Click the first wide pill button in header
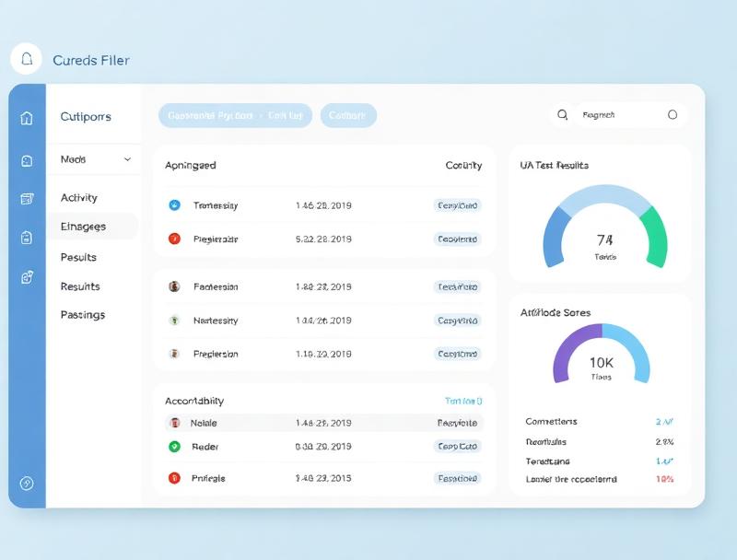Viewport: 737px width, 560px height. point(236,115)
